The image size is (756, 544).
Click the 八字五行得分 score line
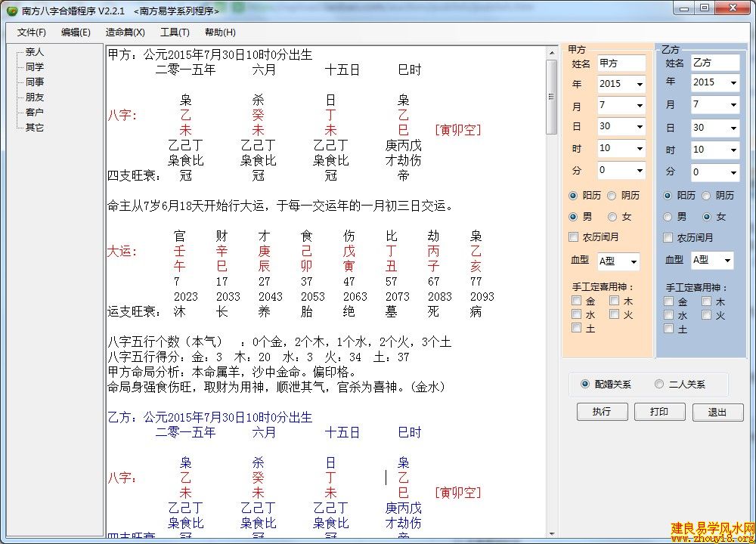pos(259,357)
